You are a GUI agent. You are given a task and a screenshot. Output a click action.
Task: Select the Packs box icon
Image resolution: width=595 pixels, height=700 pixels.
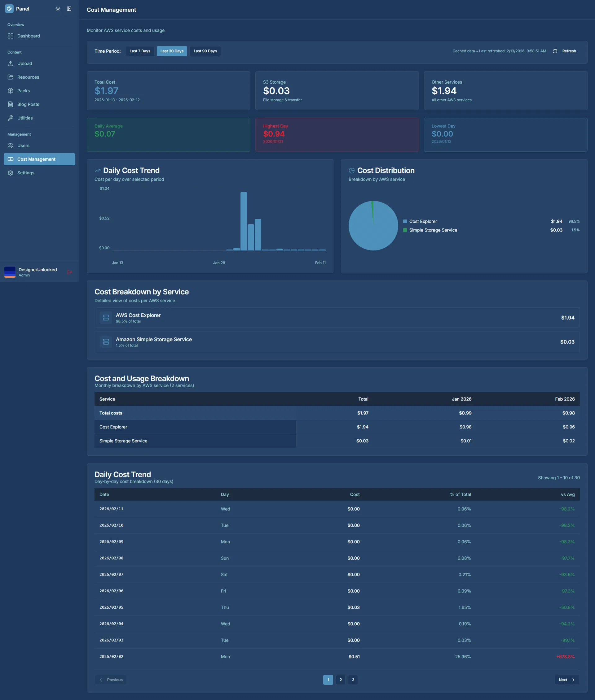click(x=11, y=90)
